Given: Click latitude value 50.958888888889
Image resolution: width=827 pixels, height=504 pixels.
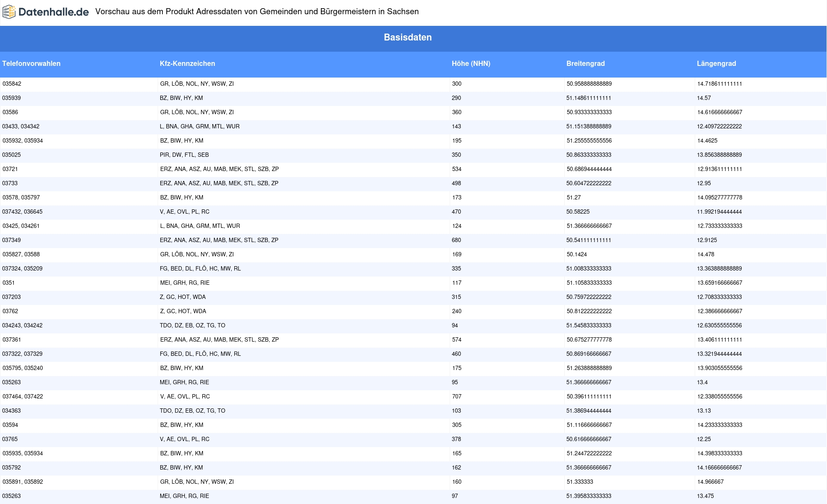Looking at the screenshot, I should (589, 84).
